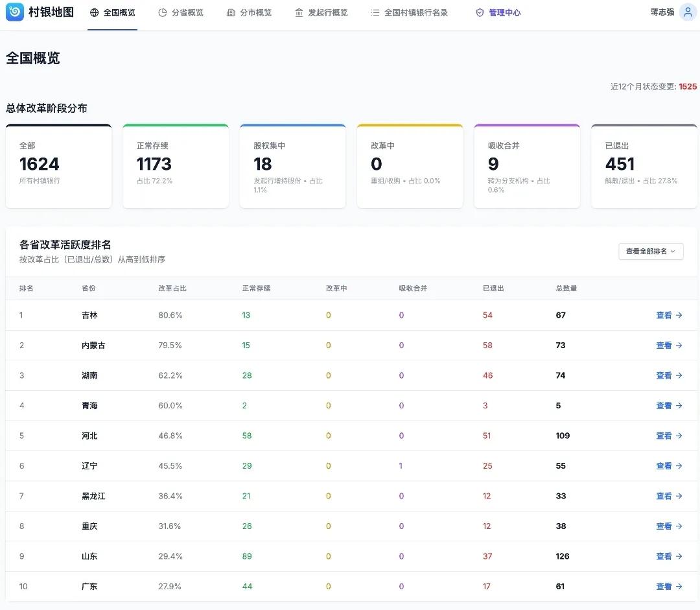The height and width of the screenshot is (610, 700).
Task: Click the list icon for 全国村镇银行名录
Action: [375, 13]
